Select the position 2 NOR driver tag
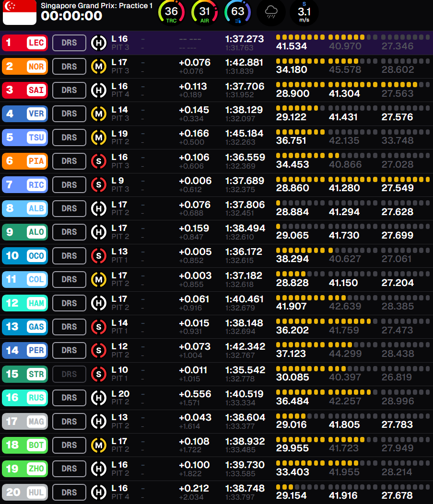The width and height of the screenshot is (433, 504). coord(25,67)
